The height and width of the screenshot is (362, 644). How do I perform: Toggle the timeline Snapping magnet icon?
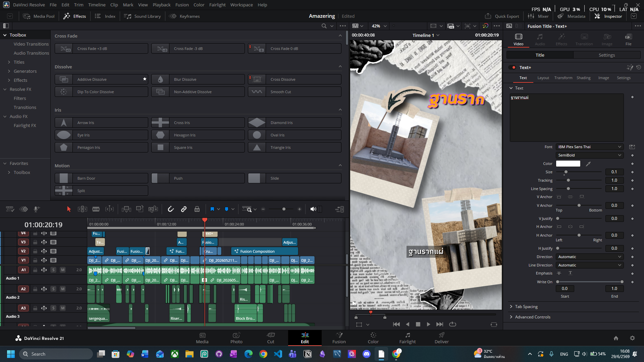point(171,209)
